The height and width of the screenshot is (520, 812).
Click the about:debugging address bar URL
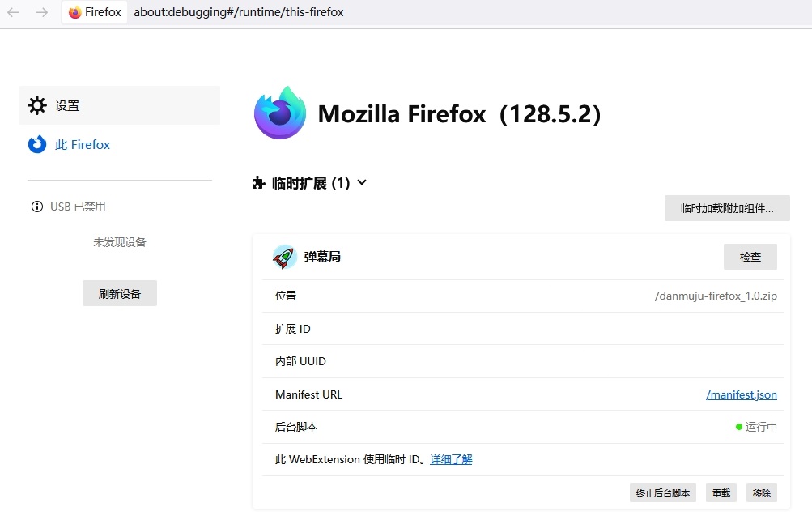tap(239, 12)
